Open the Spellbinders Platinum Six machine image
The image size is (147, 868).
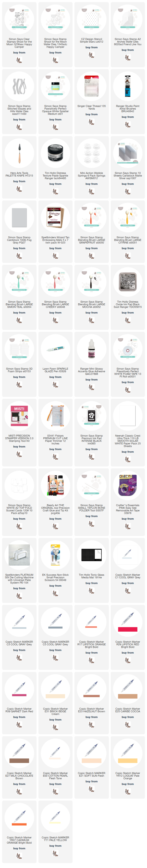tap(19, 555)
